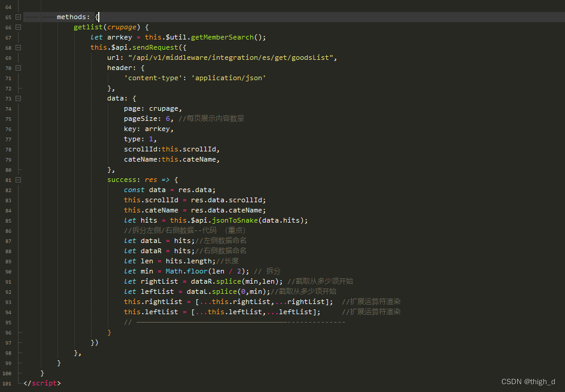Image resolution: width=565 pixels, height=392 pixels.
Task: Click the closing script tag
Action: pyautogui.click(x=42, y=383)
